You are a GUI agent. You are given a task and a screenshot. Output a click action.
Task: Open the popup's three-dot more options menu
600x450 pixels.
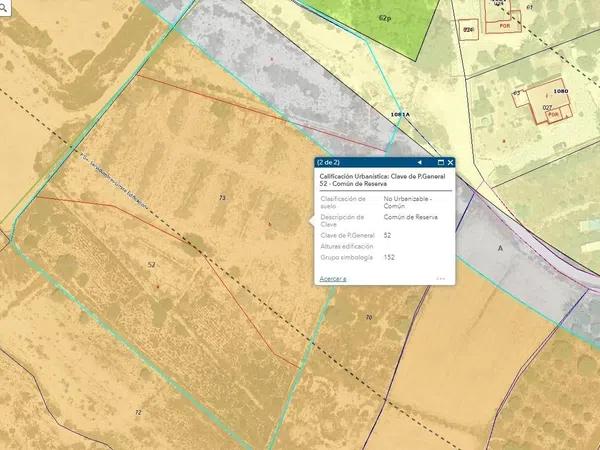pos(440,278)
